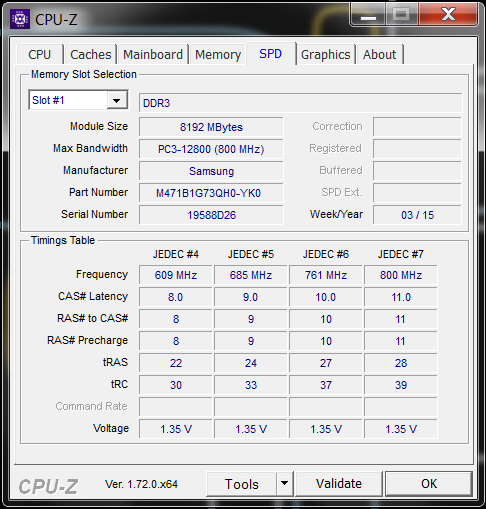Click the CPU-Z app icon in title bar
Image resolution: width=486 pixels, height=509 pixels.
click(x=20, y=19)
